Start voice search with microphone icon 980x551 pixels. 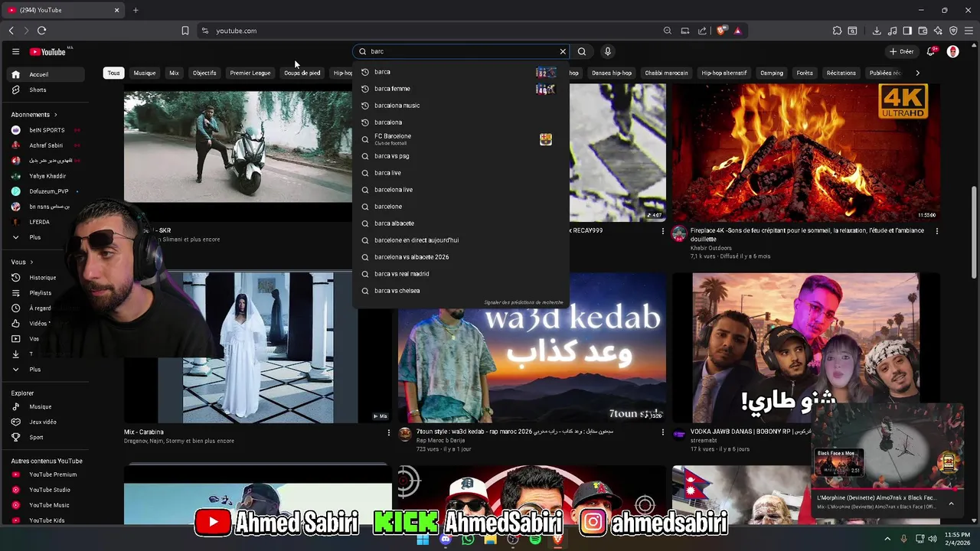click(x=608, y=51)
